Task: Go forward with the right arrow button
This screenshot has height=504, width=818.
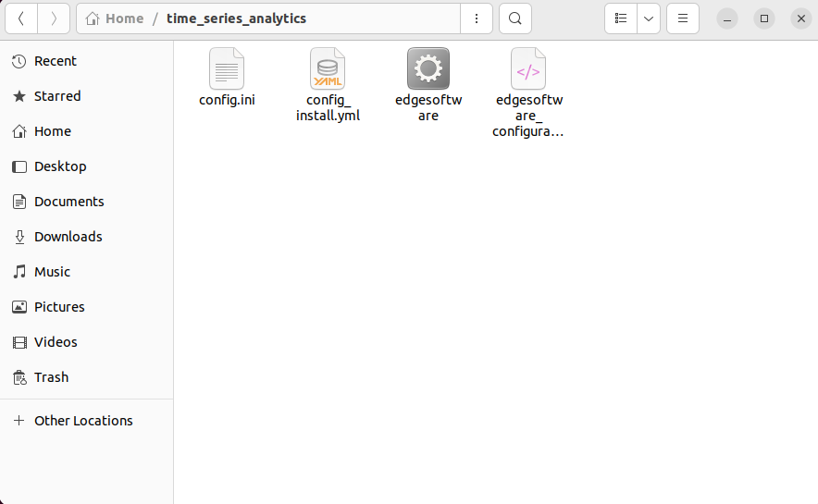Action: point(54,18)
